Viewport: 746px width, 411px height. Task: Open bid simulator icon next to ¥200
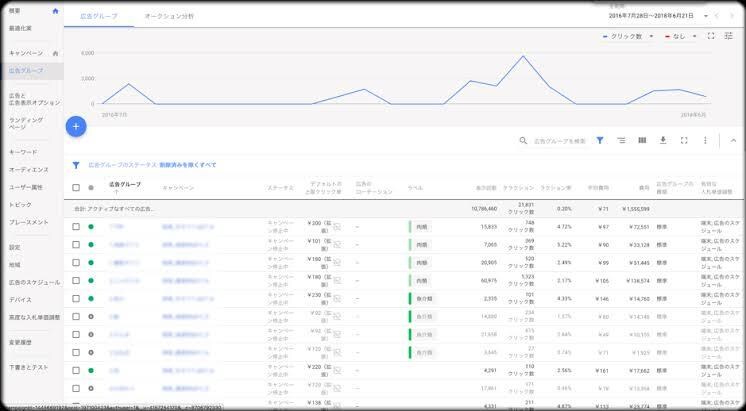337,227
